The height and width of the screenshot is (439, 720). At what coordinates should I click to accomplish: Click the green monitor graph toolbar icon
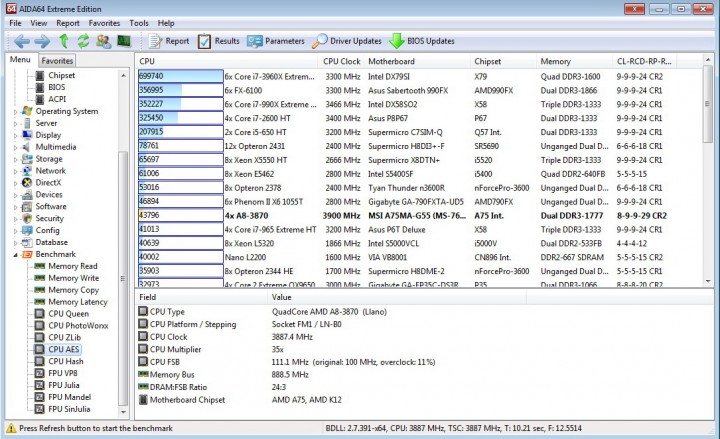click(x=124, y=41)
